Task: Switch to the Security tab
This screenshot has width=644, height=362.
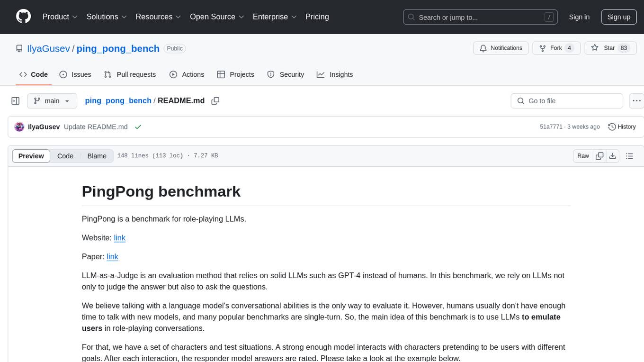Action: [x=286, y=74]
